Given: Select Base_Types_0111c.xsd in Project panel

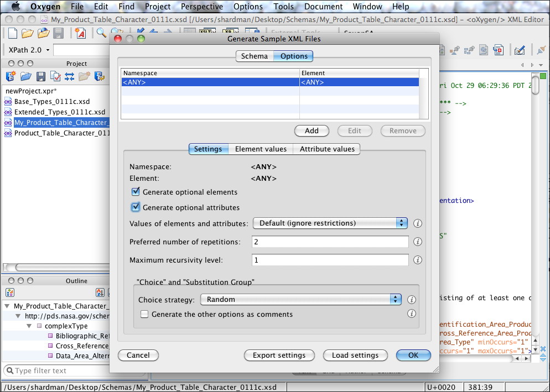Looking at the screenshot, I should pyautogui.click(x=51, y=102).
